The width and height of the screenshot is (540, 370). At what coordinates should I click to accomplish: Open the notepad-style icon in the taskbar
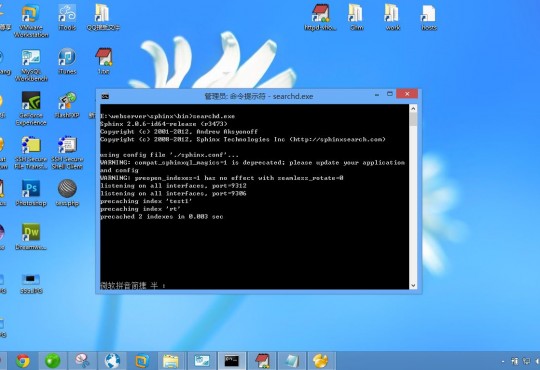tap(292, 361)
